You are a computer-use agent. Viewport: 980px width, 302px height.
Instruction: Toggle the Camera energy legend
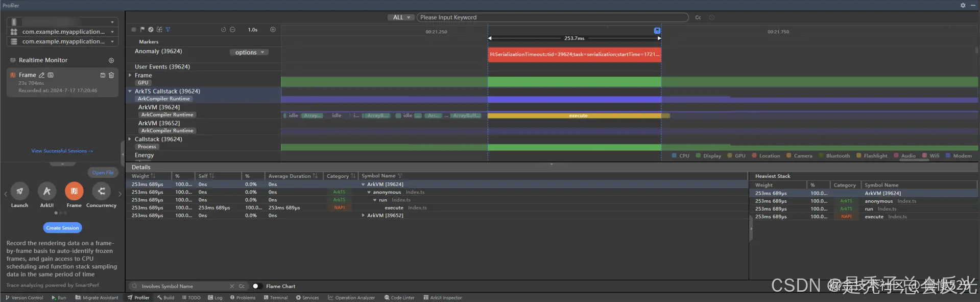point(799,156)
